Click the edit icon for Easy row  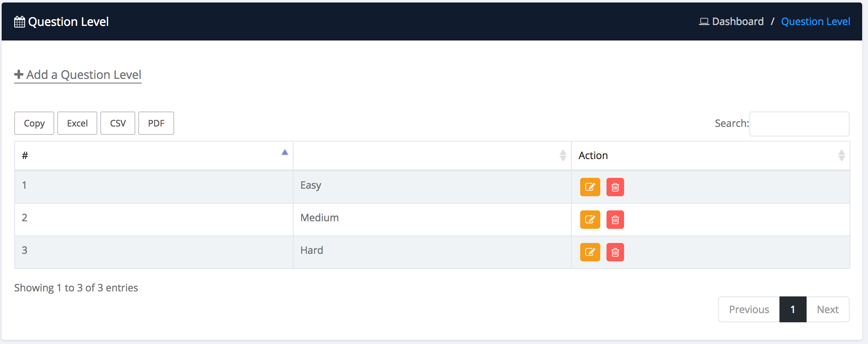point(590,187)
